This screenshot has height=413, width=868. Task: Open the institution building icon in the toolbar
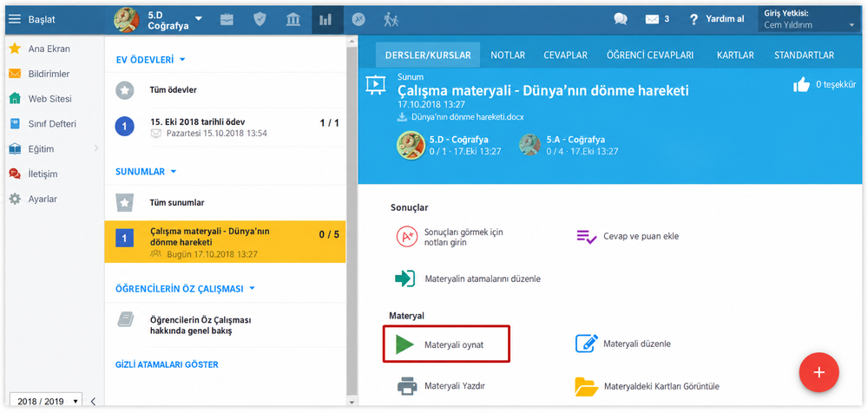293,19
